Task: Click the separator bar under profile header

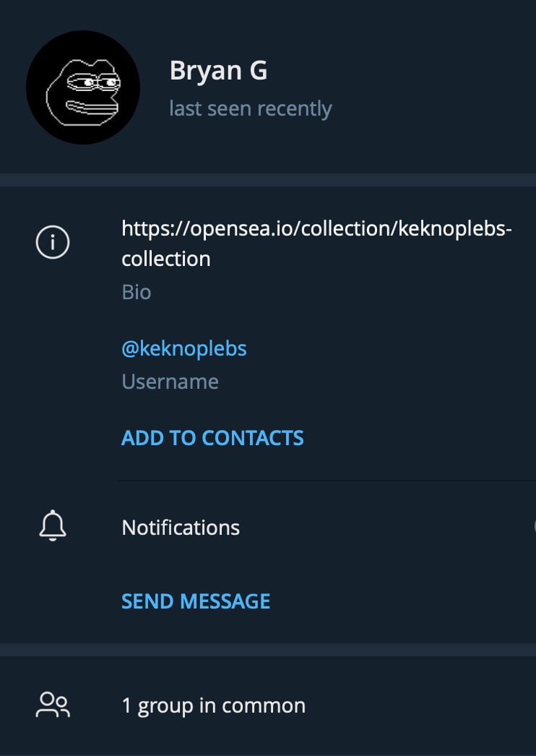Action: (x=268, y=180)
